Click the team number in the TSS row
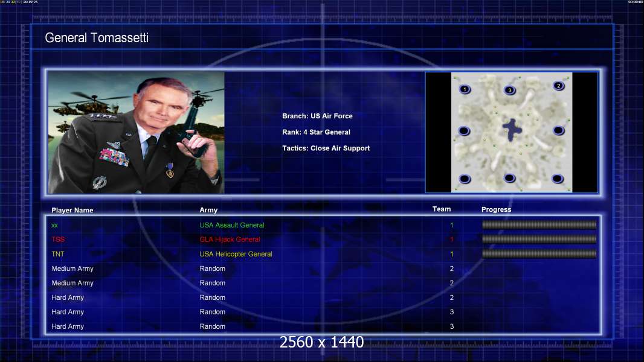The image size is (644, 362). click(x=451, y=240)
